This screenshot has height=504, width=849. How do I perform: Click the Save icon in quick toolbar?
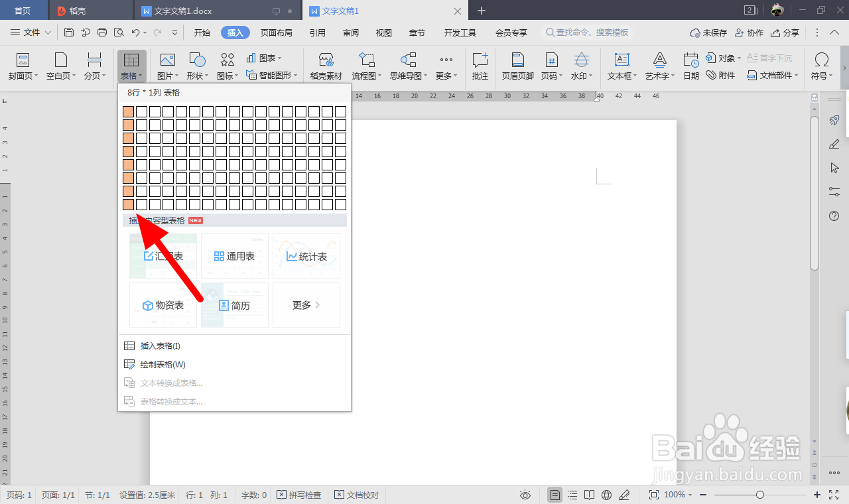point(69,32)
